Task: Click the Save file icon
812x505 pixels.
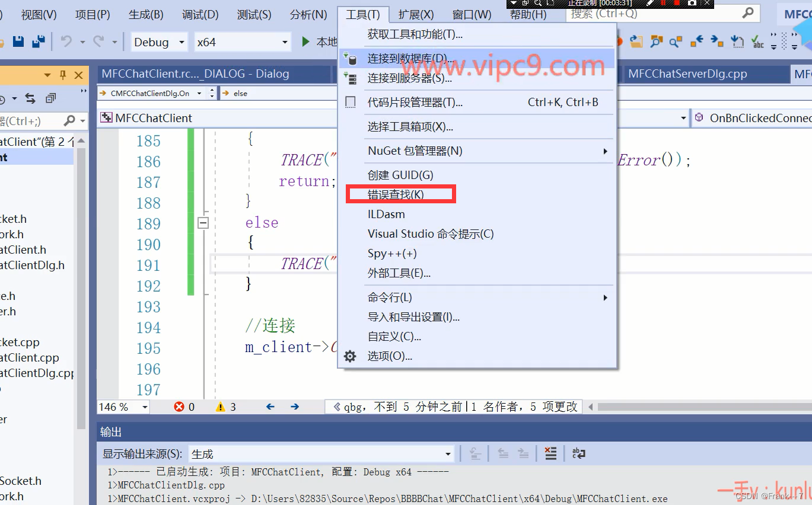Action: coord(18,42)
